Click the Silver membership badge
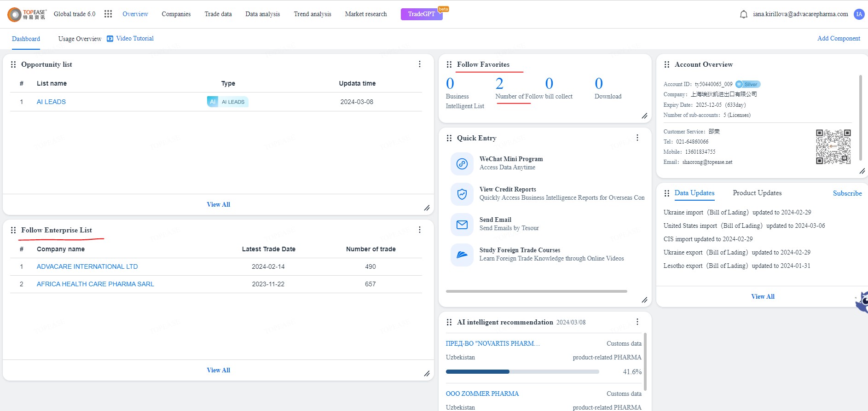This screenshot has width=868, height=411. click(748, 84)
